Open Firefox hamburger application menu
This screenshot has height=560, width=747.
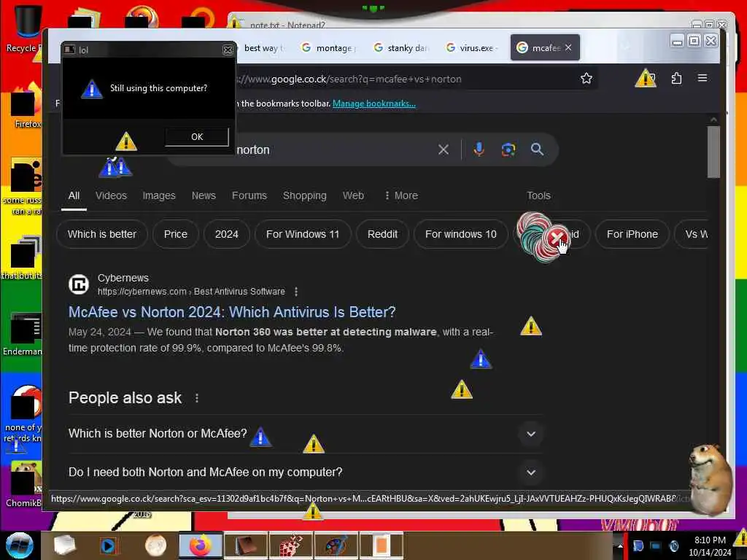click(703, 78)
